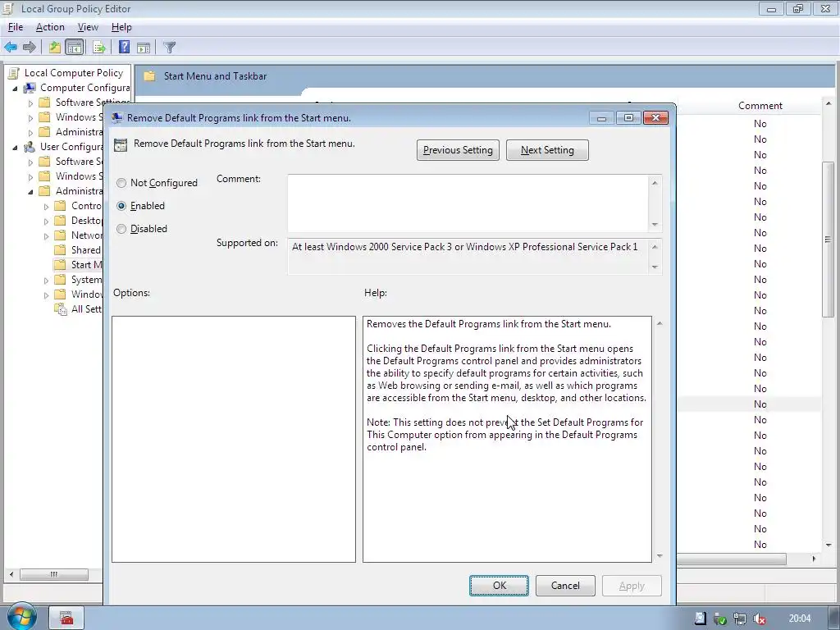Click the All Settings tree icon
The width and height of the screenshot is (840, 630).
(61, 309)
